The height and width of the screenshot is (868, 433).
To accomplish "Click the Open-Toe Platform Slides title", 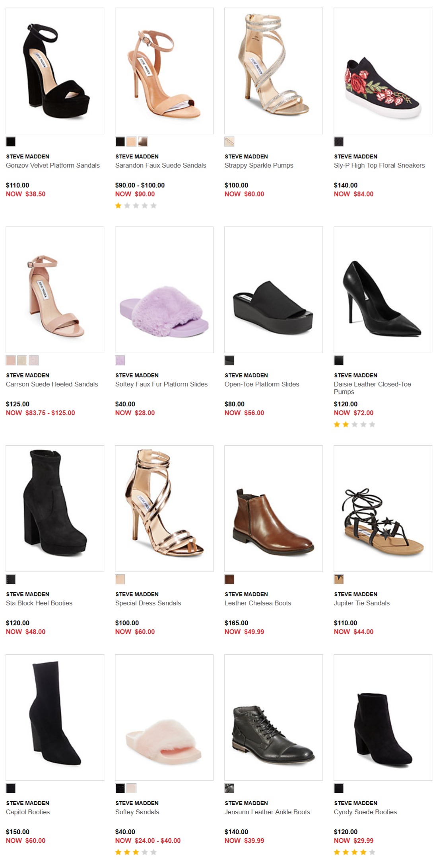I will click(x=262, y=384).
